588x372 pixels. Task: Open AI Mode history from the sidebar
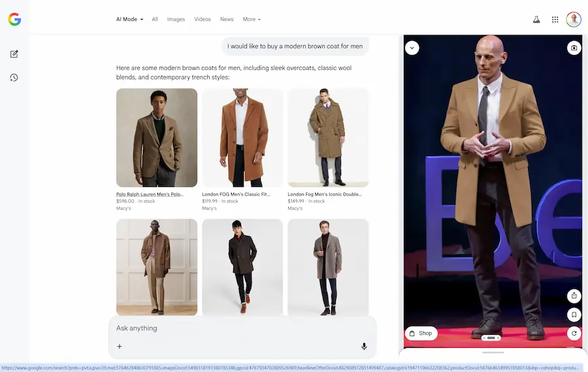coord(14,78)
